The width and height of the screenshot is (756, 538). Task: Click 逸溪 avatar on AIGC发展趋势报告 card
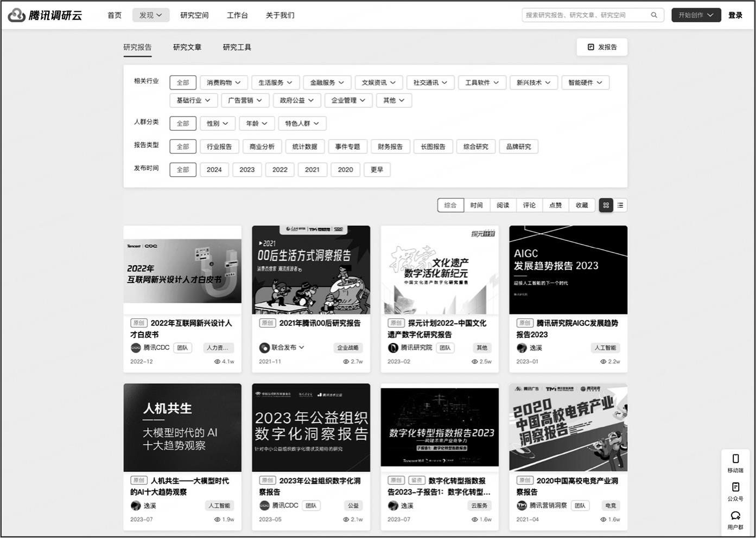pyautogui.click(x=522, y=348)
